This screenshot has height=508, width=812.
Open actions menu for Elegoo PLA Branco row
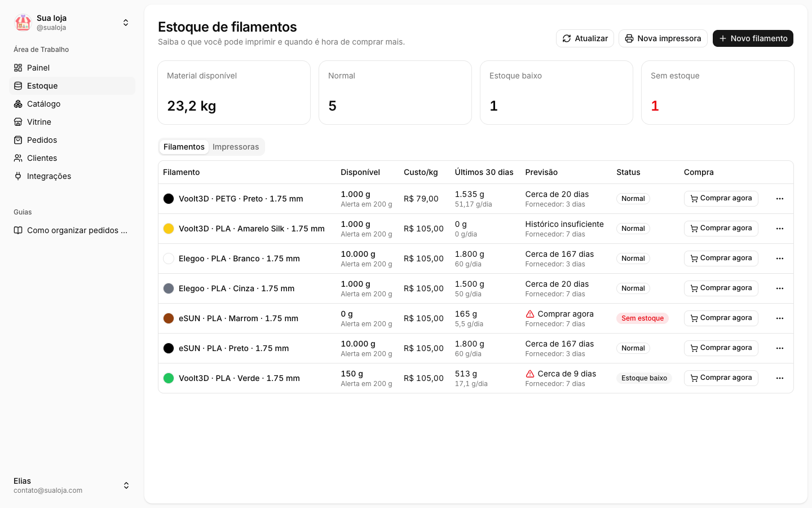(780, 259)
